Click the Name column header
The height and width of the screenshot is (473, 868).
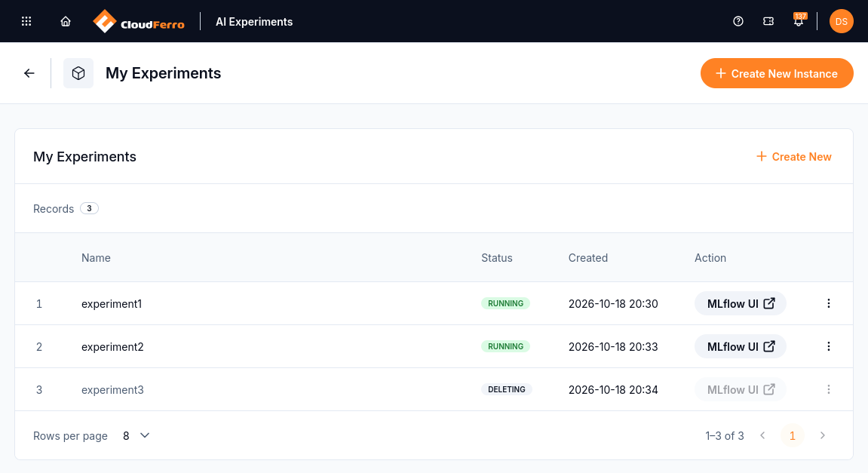pyautogui.click(x=96, y=258)
